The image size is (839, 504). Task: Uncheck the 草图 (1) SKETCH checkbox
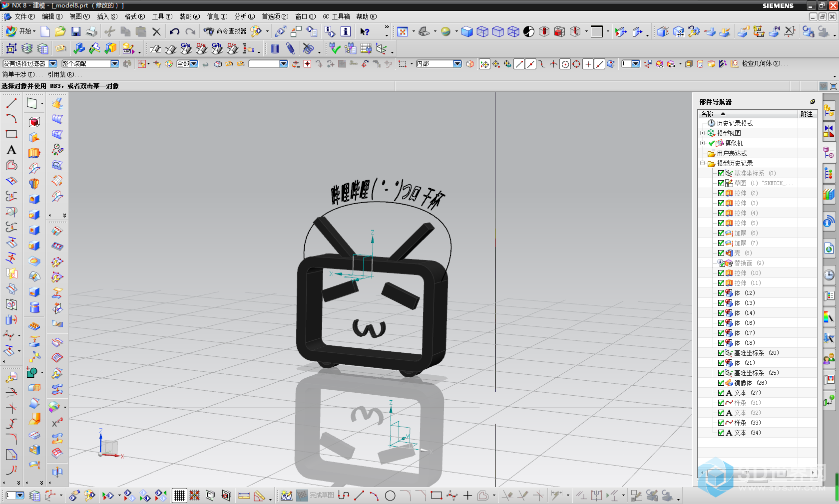coord(721,183)
